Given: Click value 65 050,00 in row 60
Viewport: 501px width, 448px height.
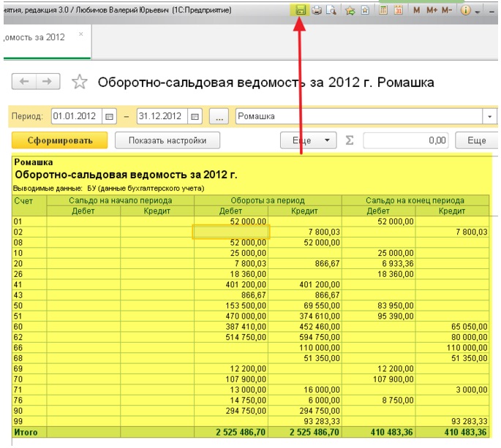Looking at the screenshot, I should 469,327.
